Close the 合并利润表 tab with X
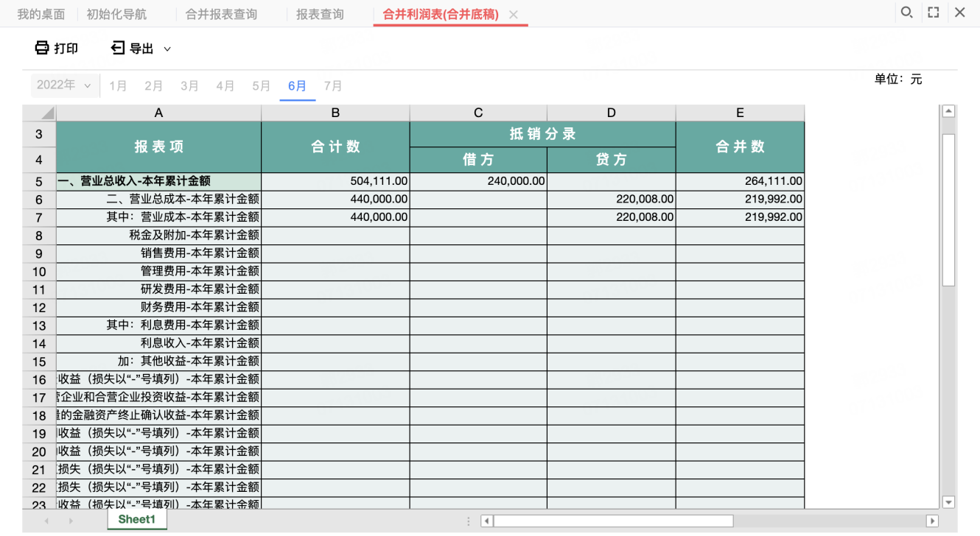Screen dimensions: 980x536 (514, 15)
